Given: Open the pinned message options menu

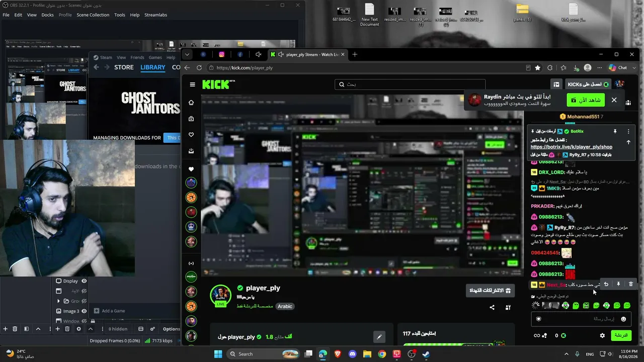Looking at the screenshot, I should tap(628, 131).
